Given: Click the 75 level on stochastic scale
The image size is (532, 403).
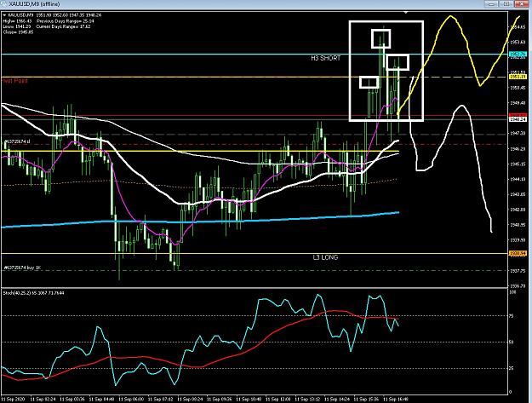Looking at the screenshot, I should (x=512, y=316).
